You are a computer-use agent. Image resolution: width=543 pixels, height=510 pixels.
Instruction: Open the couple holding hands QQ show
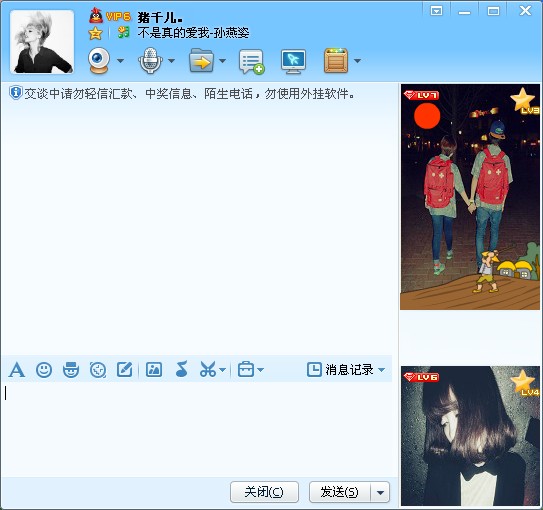470,197
